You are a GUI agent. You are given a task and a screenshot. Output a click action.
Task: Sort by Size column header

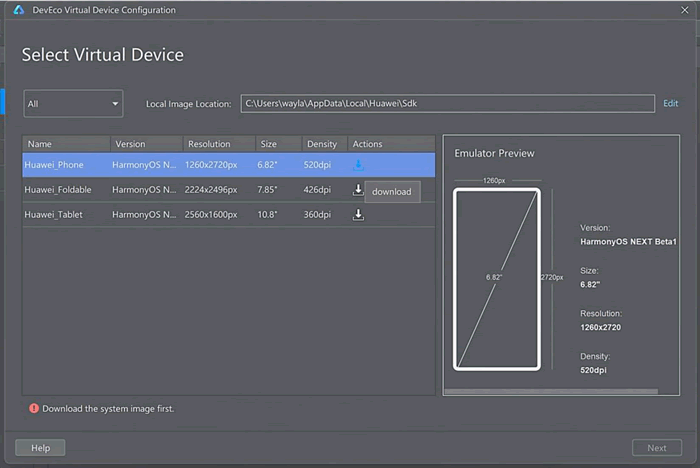[279, 144]
